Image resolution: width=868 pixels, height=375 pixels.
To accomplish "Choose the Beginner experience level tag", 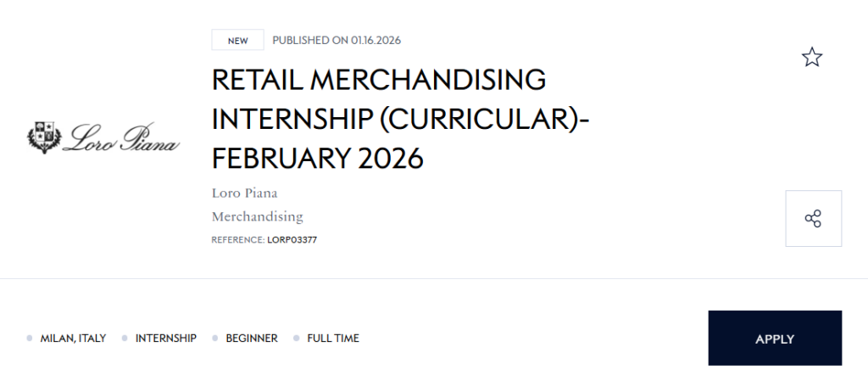I will pos(252,339).
